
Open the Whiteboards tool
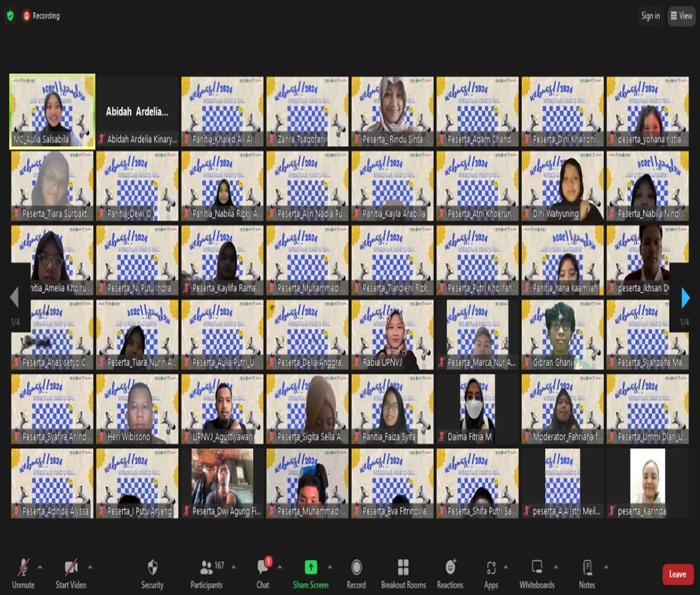pos(537,568)
